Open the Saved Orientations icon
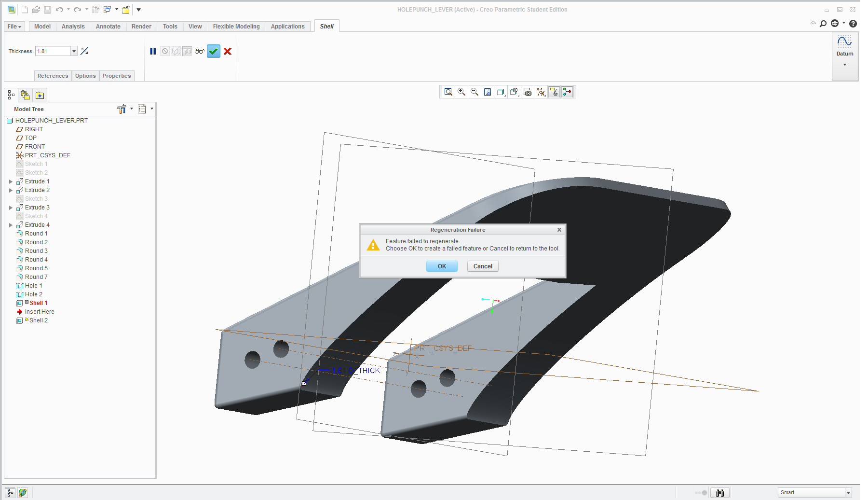Screen dimensions: 868x500 click(514, 92)
